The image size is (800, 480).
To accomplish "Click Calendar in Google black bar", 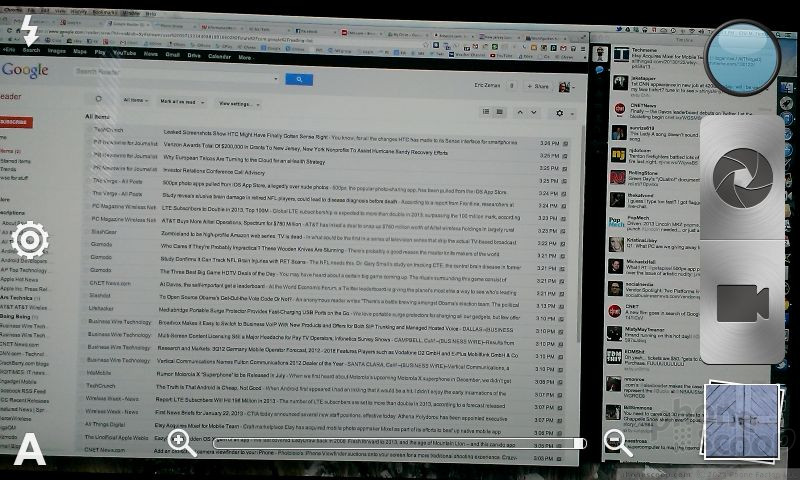I will 219,56.
